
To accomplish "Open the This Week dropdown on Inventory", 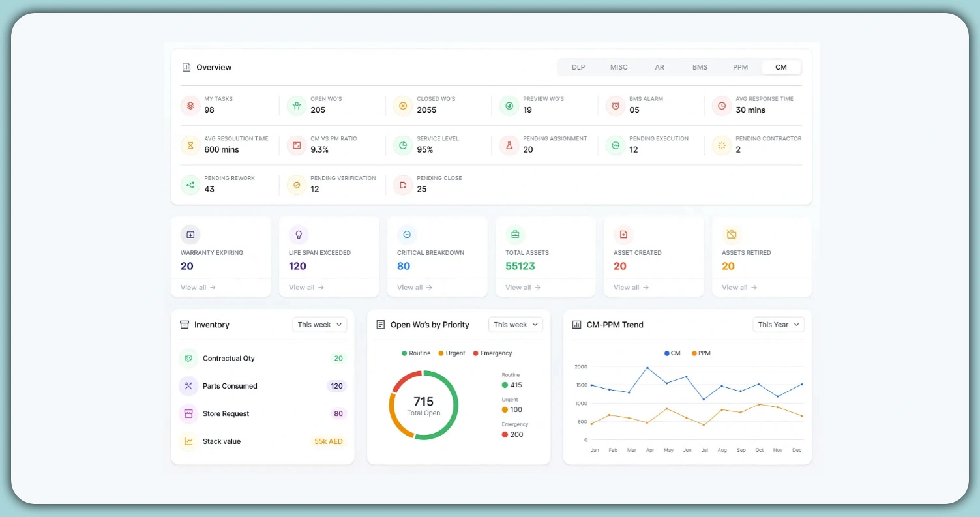I will point(319,324).
